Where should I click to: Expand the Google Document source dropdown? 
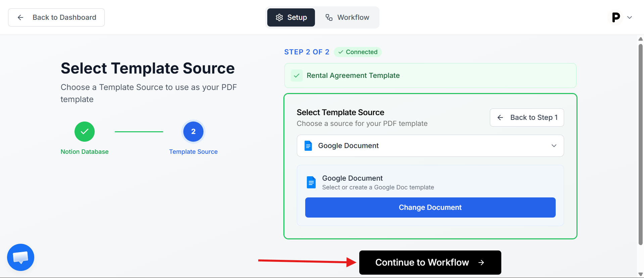coord(430,146)
